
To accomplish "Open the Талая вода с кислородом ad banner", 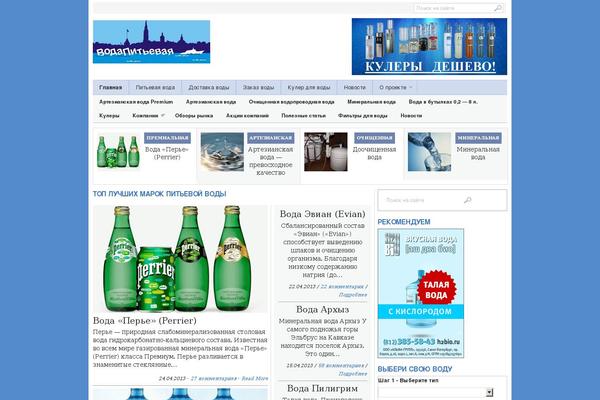I will coord(421,293).
